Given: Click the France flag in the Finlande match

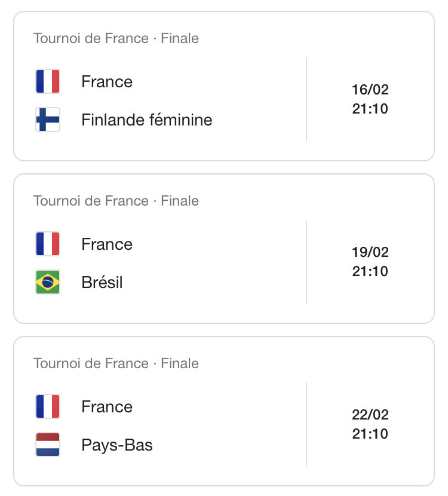Looking at the screenshot, I should [x=48, y=81].
